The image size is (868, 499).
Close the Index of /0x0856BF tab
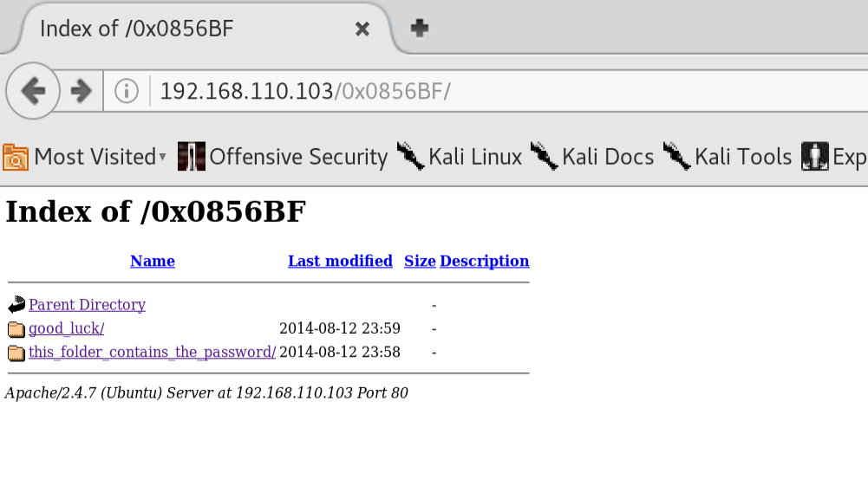point(362,29)
